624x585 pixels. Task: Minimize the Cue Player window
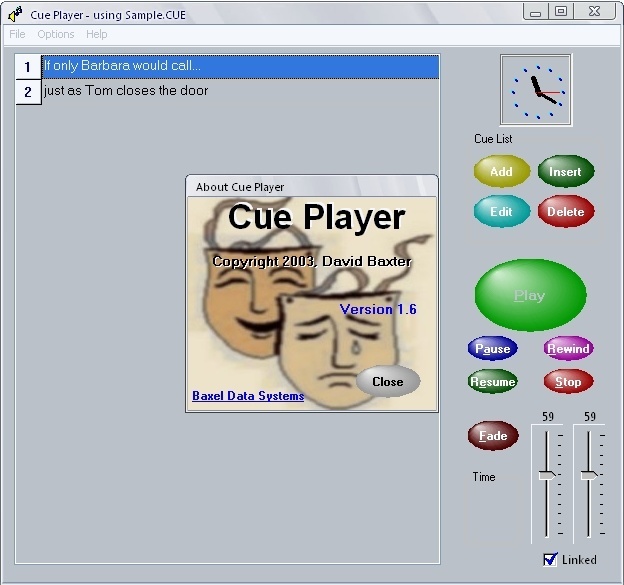pyautogui.click(x=536, y=12)
